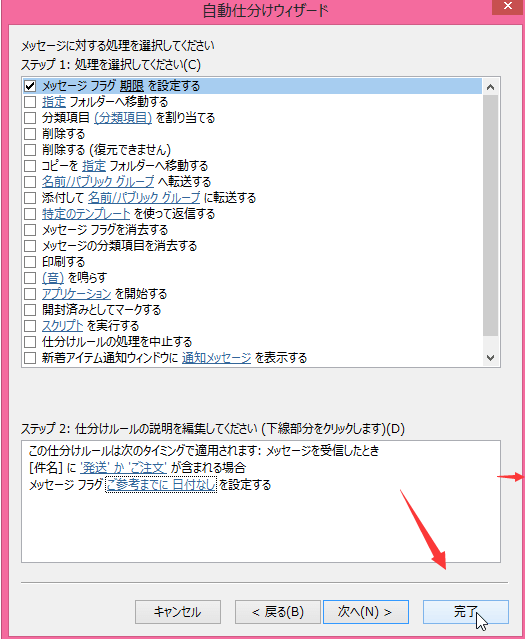The height and width of the screenshot is (639, 525).
Task: Check 特定のテンプレート を使って返信する checkbox
Action: point(30,214)
